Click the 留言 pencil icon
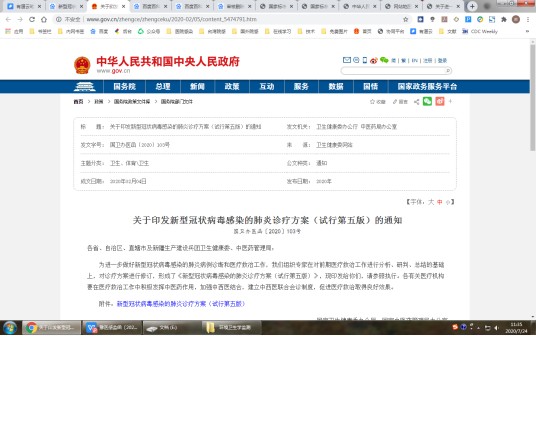Viewport: 536px width, 421px height. click(x=395, y=101)
